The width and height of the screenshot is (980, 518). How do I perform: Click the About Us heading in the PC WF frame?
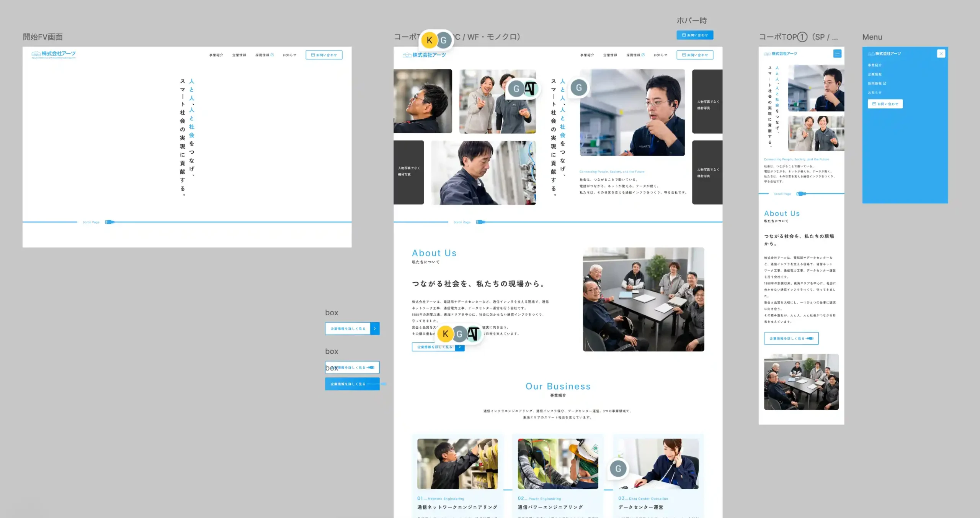click(x=434, y=253)
